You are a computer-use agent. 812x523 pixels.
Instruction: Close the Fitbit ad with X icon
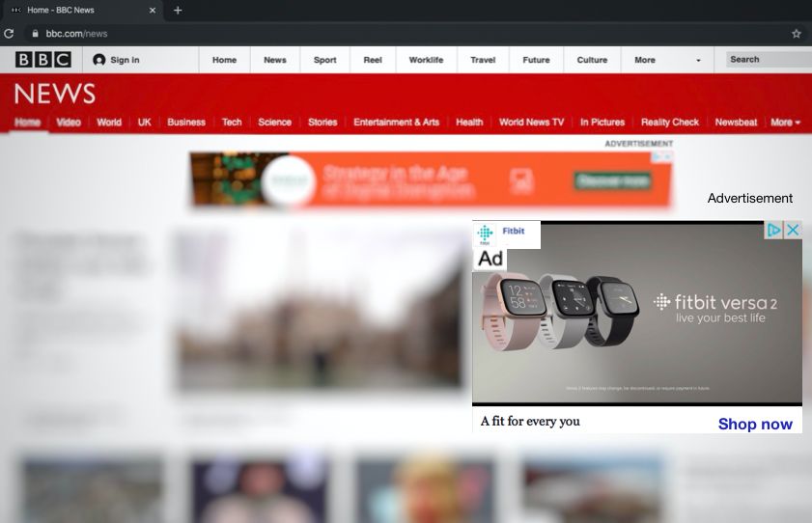(793, 230)
